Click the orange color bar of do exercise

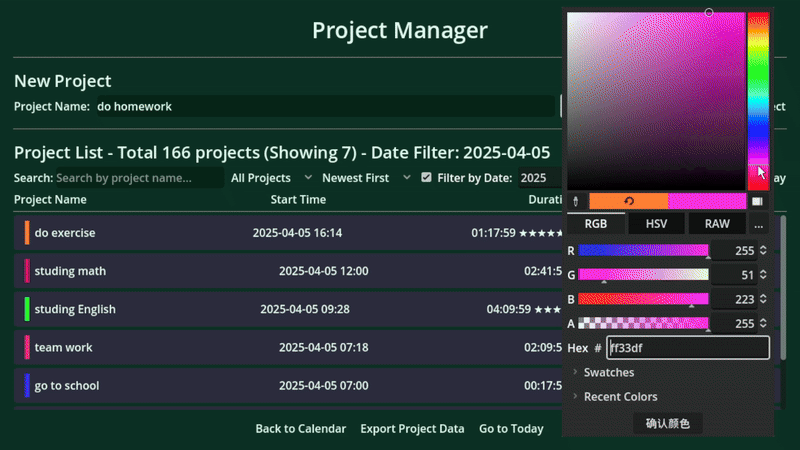click(x=27, y=233)
